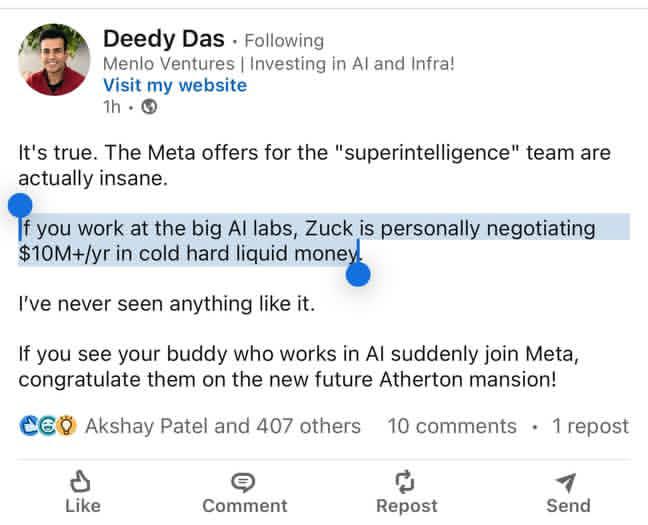Tap the 1h post timestamp
648x525 pixels.
point(112,107)
